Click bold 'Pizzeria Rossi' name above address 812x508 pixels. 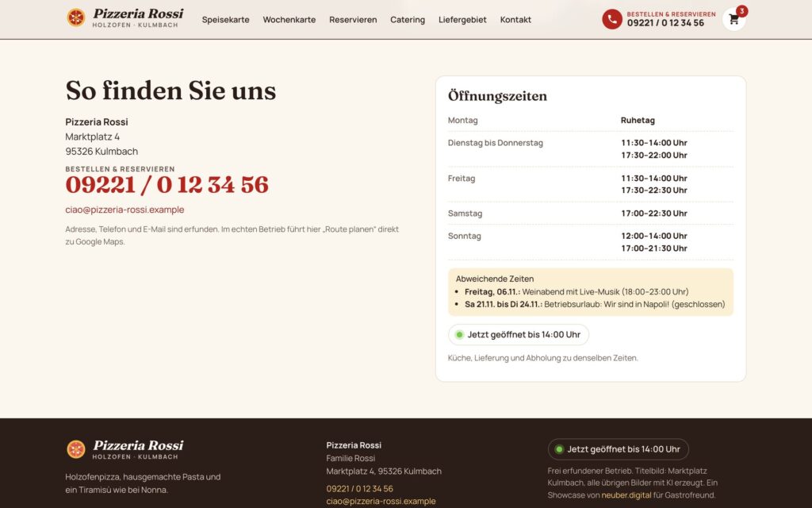(96, 121)
